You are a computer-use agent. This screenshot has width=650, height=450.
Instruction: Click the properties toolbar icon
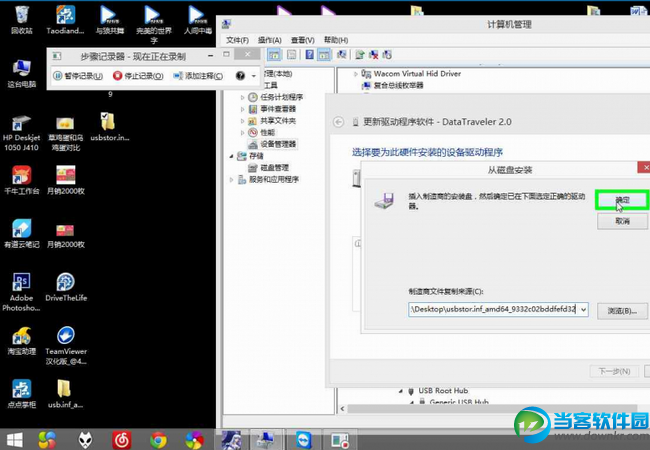pyautogui.click(x=292, y=55)
